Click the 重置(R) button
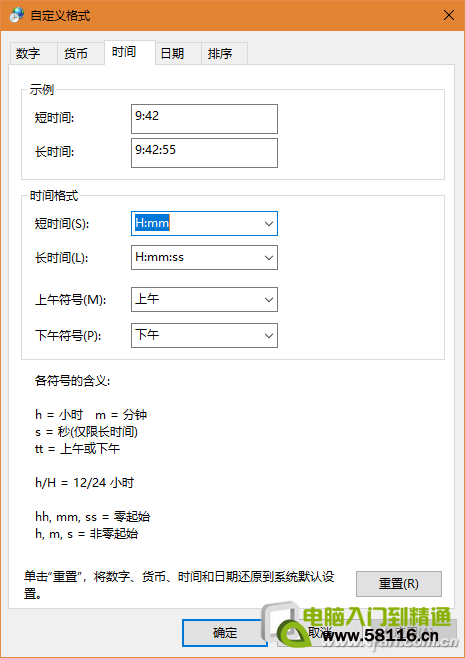Screen dimensions: 465x658 399,584
